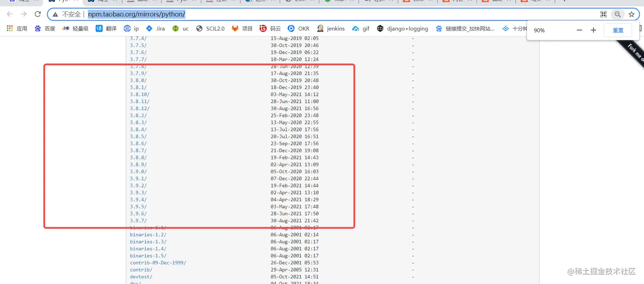Open the 3.8.2/ directory link
Viewport: 644px width, 284px height.
coord(138,116)
